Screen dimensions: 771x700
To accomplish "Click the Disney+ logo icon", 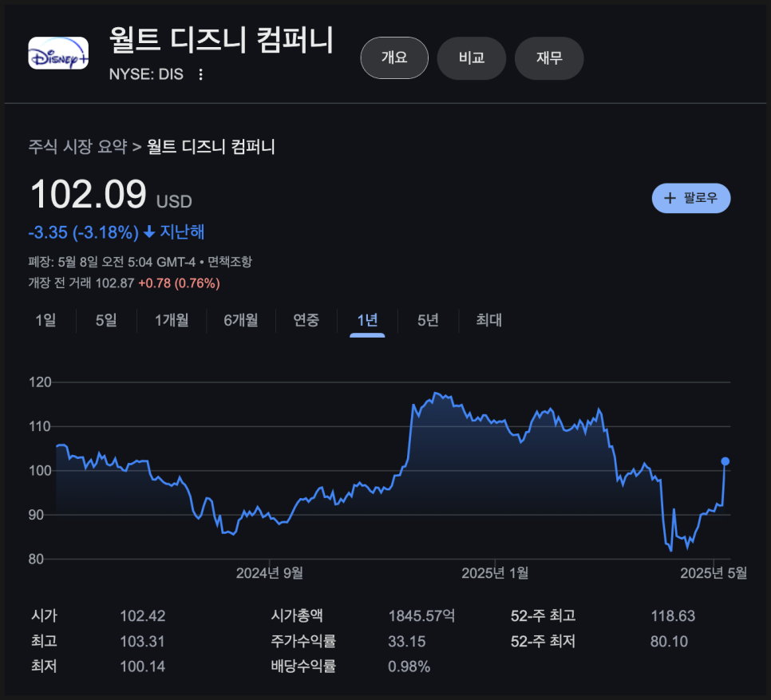I will 58,53.
